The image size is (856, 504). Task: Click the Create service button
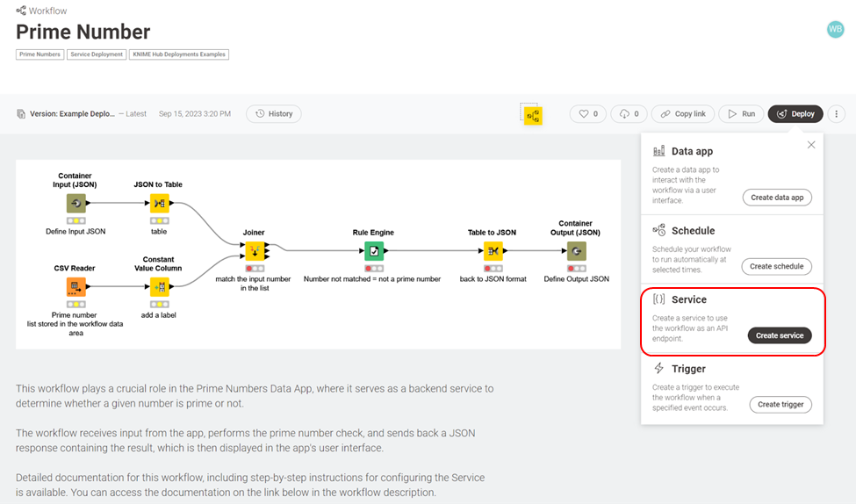780,335
